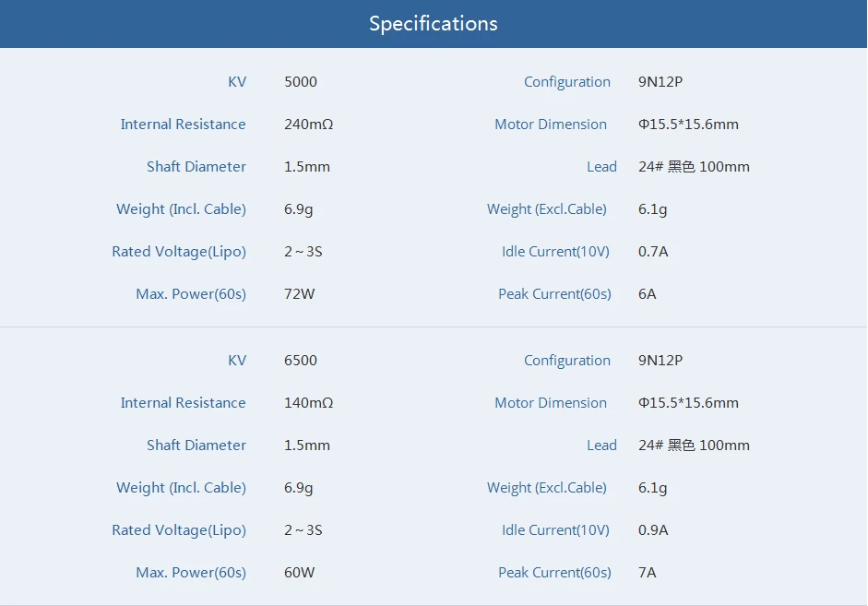The image size is (868, 606).
Task: Click the KV label next to 5000
Action: coord(237,82)
